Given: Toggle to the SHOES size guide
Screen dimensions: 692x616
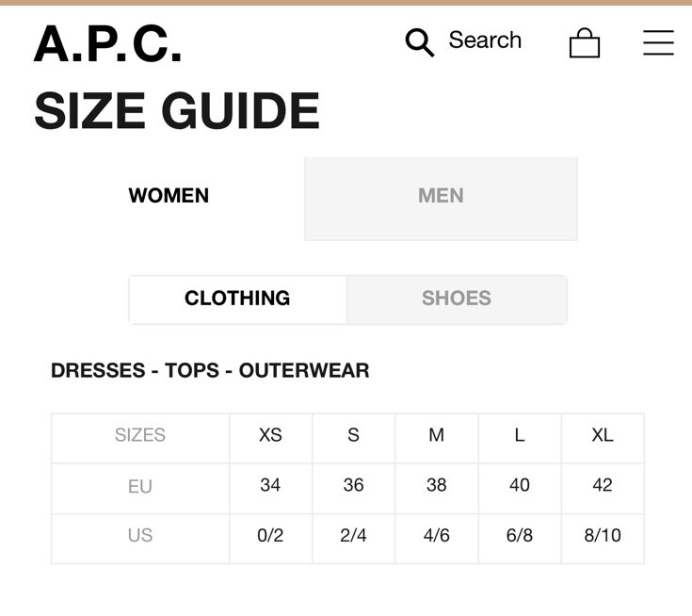Looking at the screenshot, I should pos(457,299).
